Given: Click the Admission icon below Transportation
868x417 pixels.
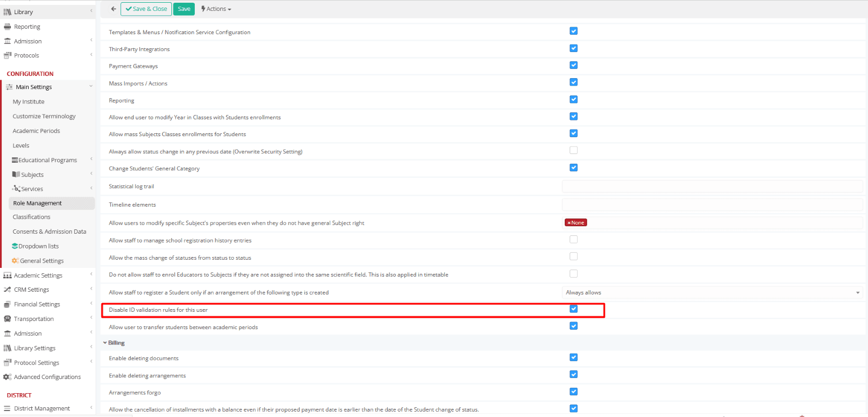Looking at the screenshot, I should coord(7,333).
